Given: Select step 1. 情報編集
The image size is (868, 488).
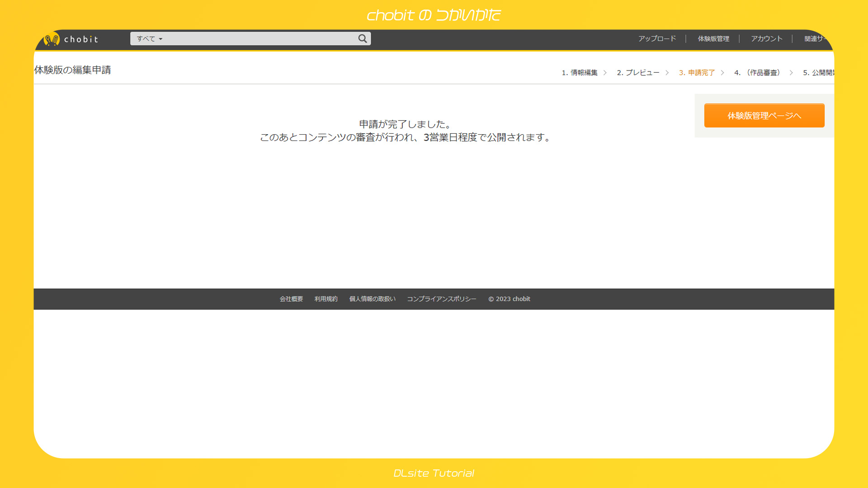Looking at the screenshot, I should (580, 73).
